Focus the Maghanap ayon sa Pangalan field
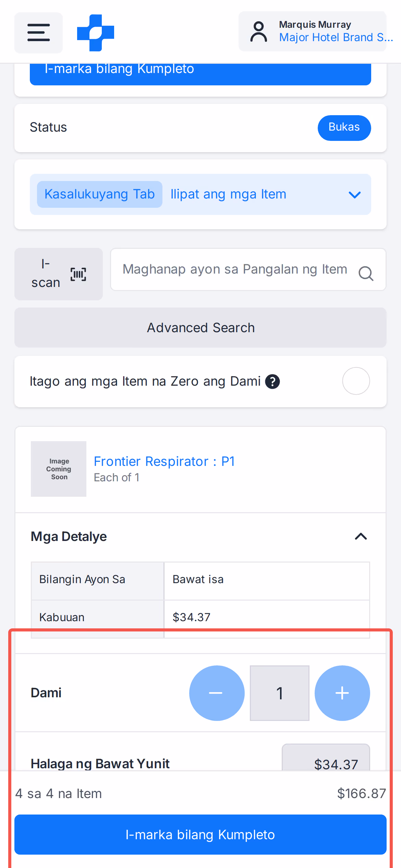The height and width of the screenshot is (868, 401). (248, 269)
